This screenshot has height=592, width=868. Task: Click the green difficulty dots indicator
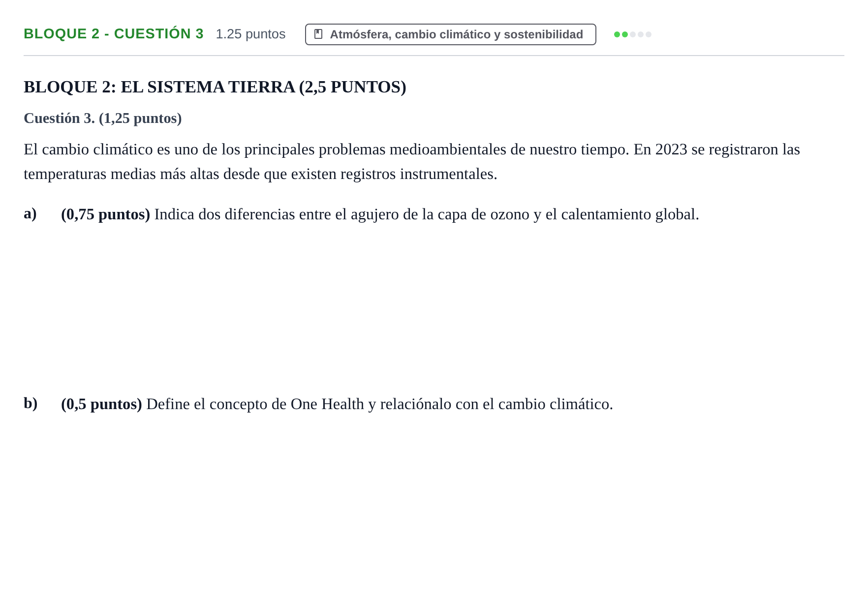632,34
